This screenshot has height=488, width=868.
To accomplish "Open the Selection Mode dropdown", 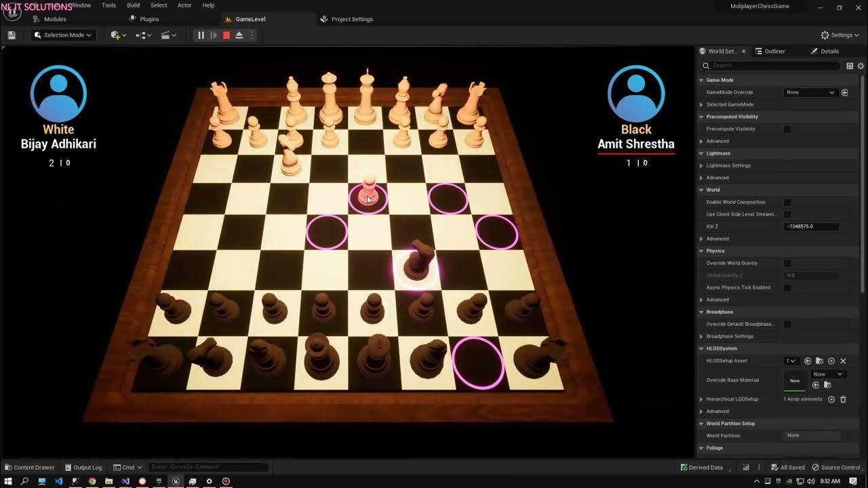I will [62, 35].
